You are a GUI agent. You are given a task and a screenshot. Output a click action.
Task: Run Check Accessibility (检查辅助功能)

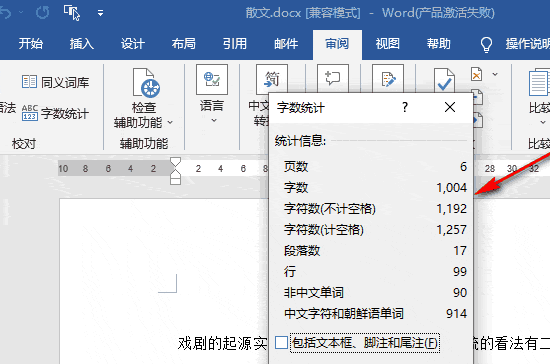coord(143,98)
